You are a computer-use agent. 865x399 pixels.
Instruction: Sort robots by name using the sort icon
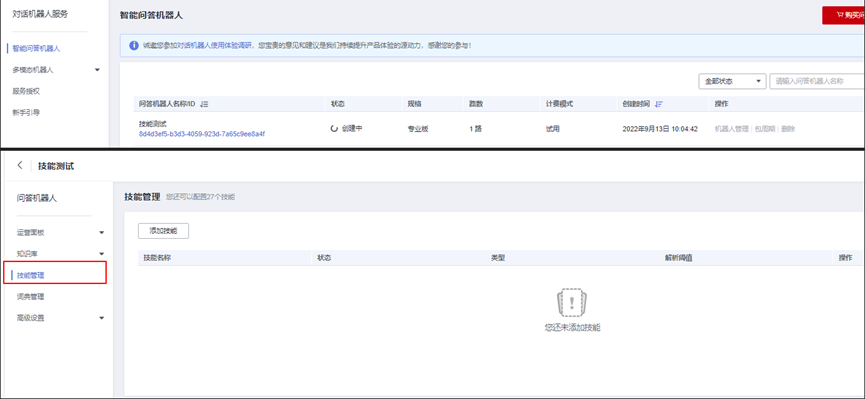tap(204, 104)
